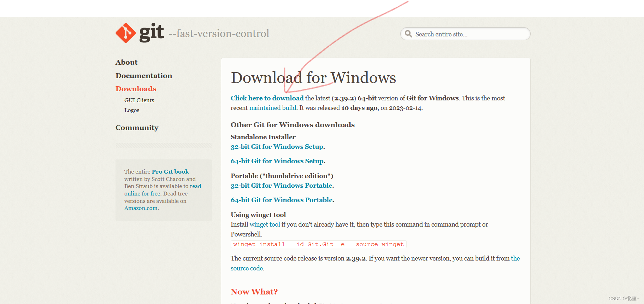Download 64-bit Git for Windows Portable
Viewport: 644px width, 304px height.
point(282,200)
